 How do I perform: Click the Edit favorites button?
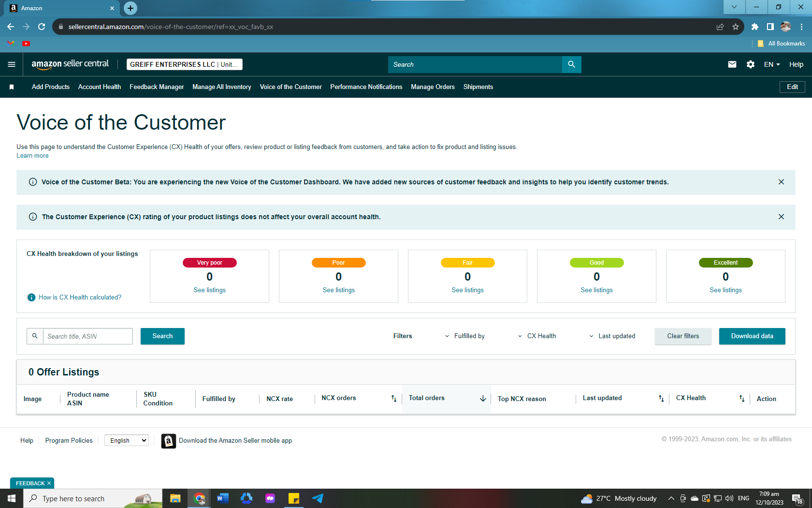[x=792, y=87]
